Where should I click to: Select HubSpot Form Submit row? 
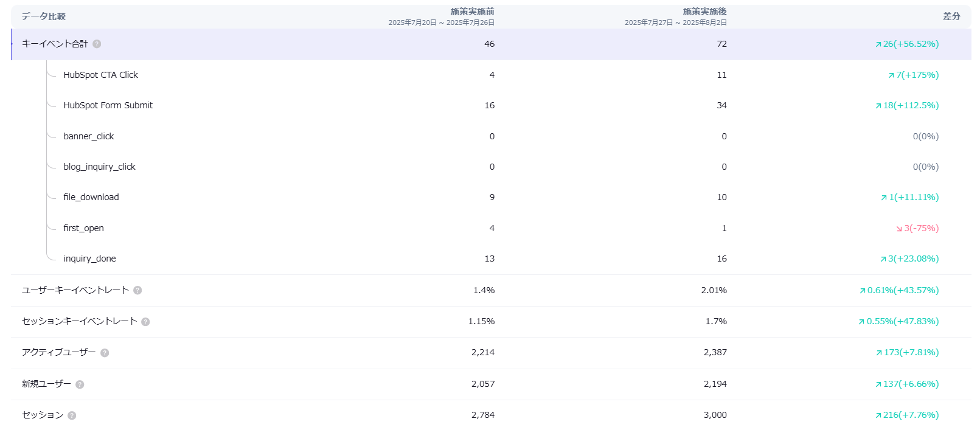coord(108,105)
